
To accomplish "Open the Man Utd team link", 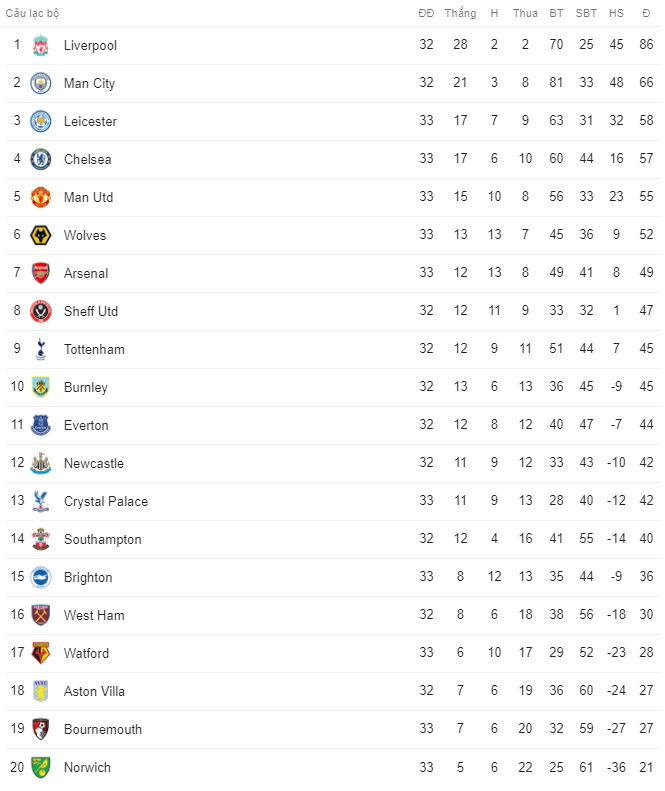I will [88, 197].
